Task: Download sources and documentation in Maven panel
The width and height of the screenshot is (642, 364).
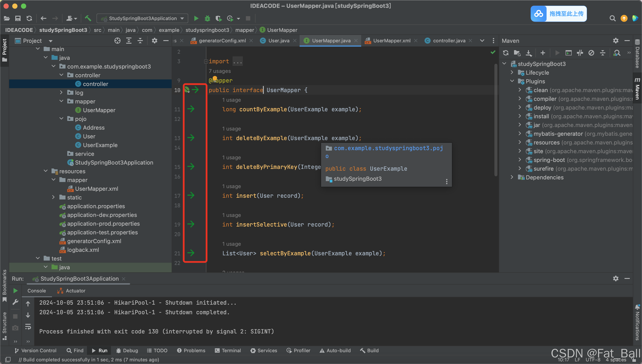Action: (528, 53)
